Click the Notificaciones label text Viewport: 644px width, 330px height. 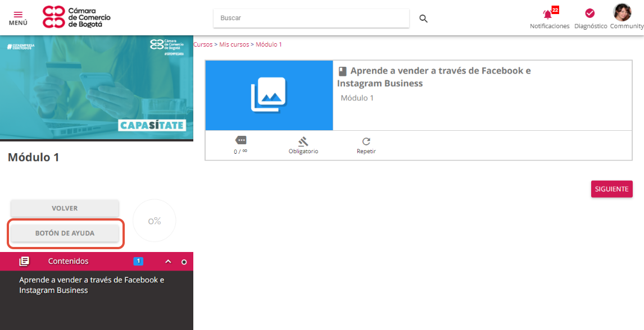click(x=550, y=26)
